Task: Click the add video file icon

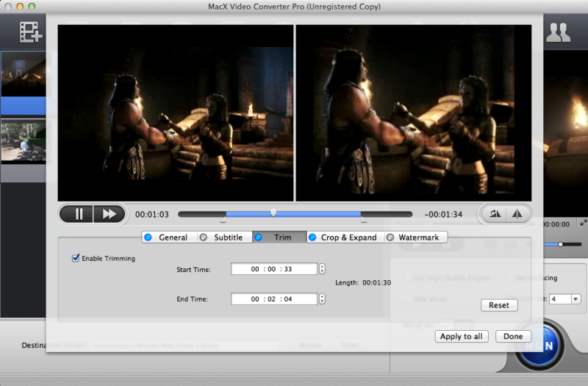Action: pyautogui.click(x=31, y=32)
